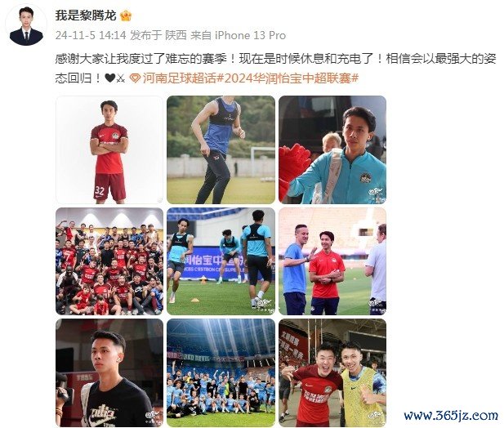This screenshot has width=504, height=428.
Task: Open locker room team celebration photo
Action: (109, 261)
